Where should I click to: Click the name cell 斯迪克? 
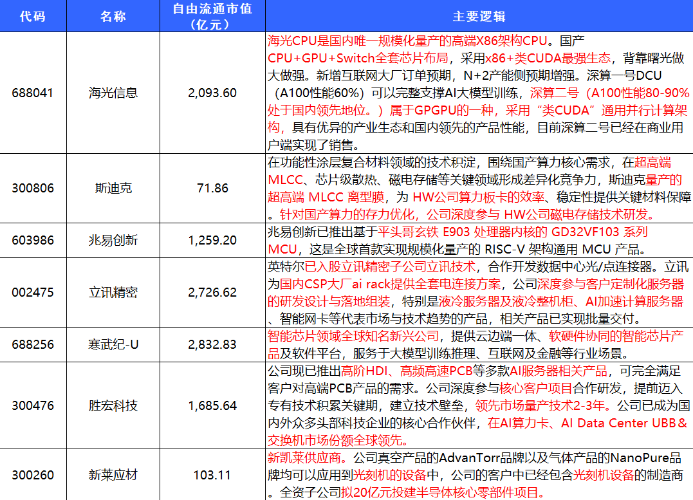pos(113,188)
